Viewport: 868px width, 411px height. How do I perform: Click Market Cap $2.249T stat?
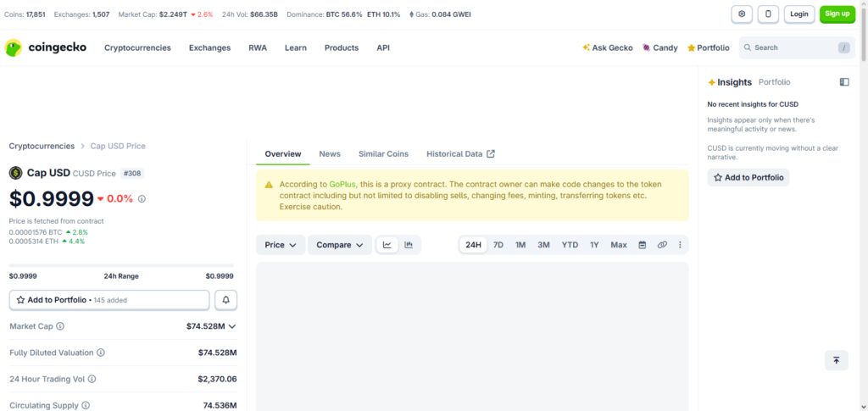pos(165,14)
